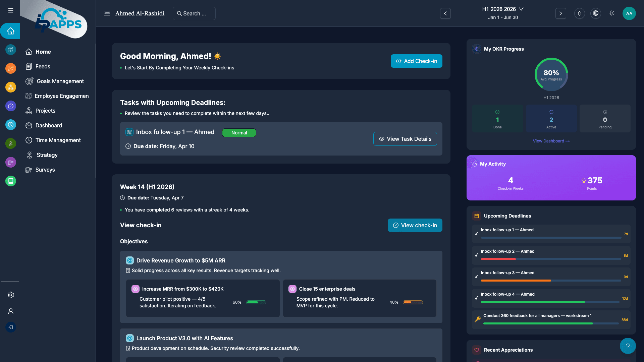Click the 80% Avg Progress circular indicator
644x362 pixels.
tap(551, 74)
